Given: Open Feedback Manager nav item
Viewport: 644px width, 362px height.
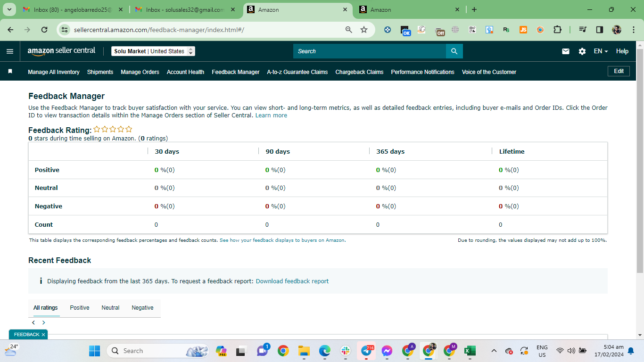Looking at the screenshot, I should (x=236, y=72).
